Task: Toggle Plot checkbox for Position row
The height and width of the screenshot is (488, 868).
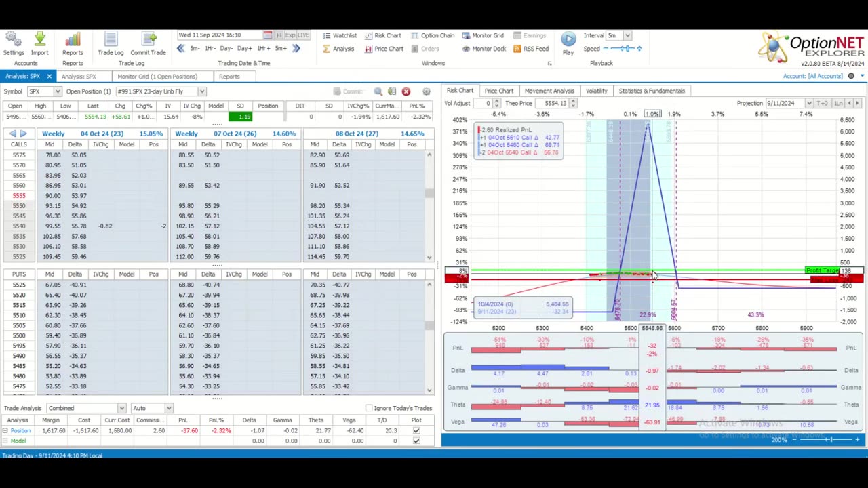Action: pos(416,430)
